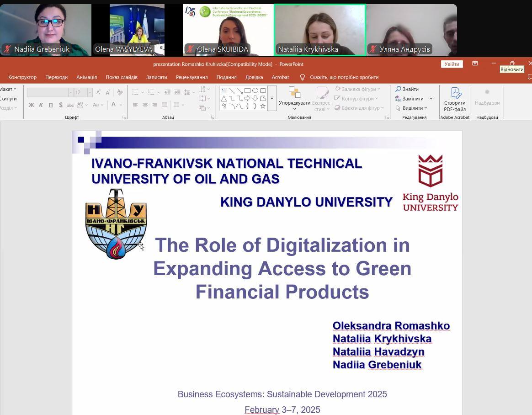This screenshot has width=532, height=415.
Task: Click the Ribbon display options icon
Action: tap(475, 64)
